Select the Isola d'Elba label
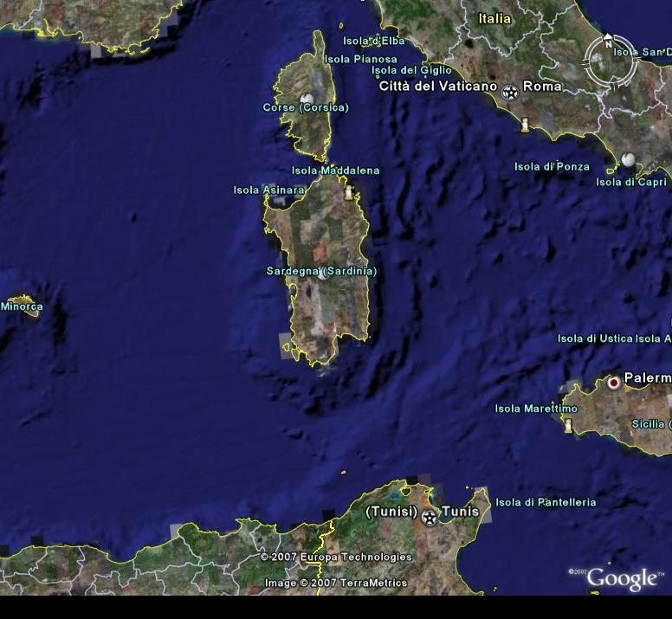 [373, 41]
